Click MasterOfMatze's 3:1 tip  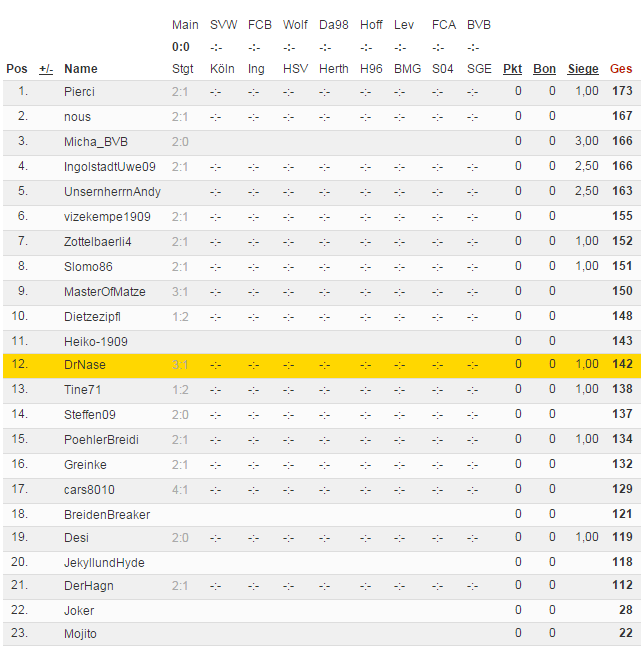click(x=180, y=292)
